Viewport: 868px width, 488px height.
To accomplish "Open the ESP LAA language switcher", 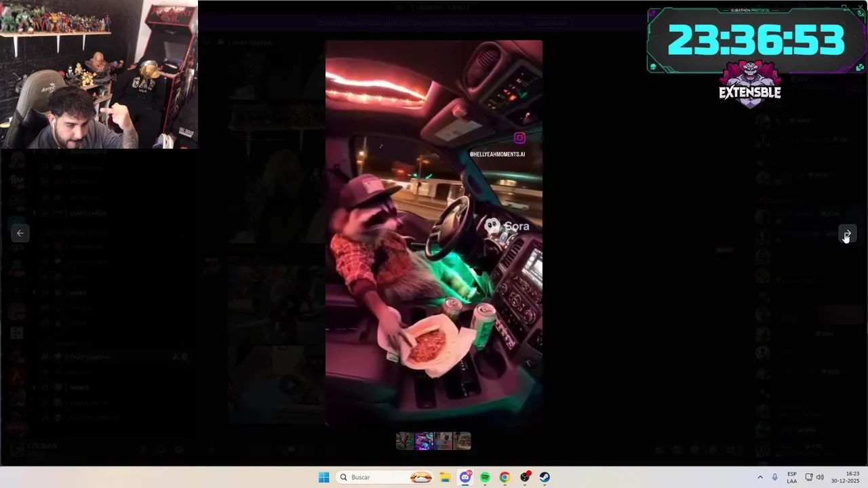I will point(792,477).
